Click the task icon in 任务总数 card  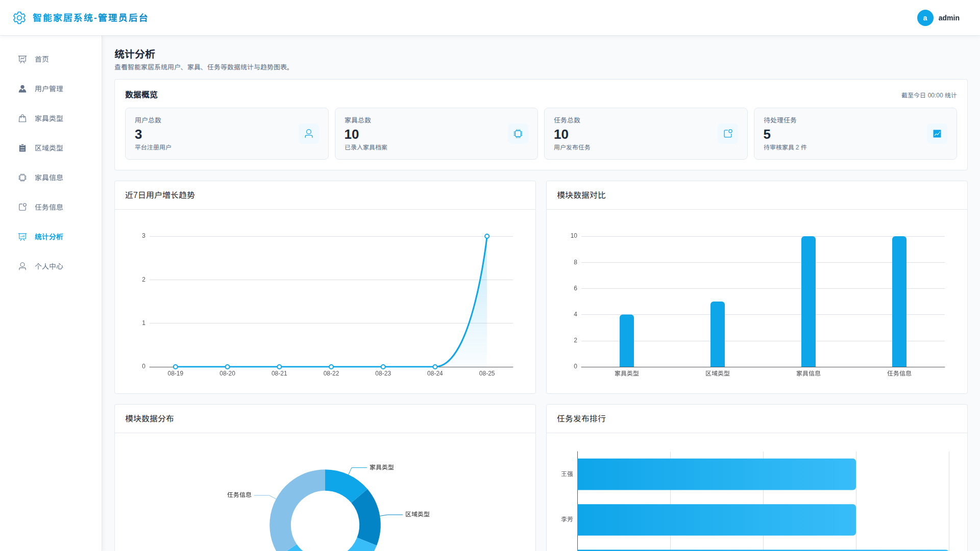[728, 134]
